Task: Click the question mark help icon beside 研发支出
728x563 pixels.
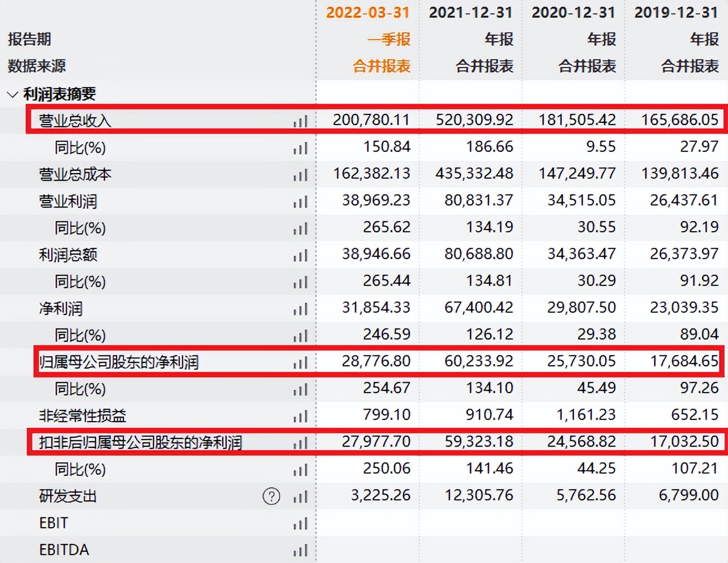Action: pos(271,496)
